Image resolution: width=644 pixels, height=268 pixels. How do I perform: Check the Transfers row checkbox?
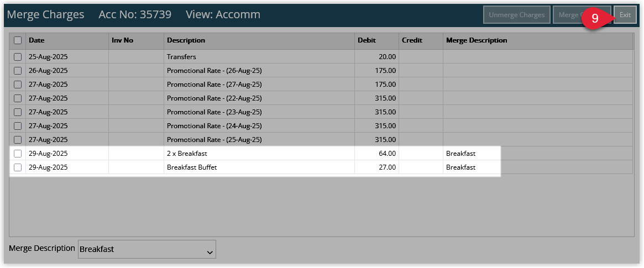[x=18, y=56]
